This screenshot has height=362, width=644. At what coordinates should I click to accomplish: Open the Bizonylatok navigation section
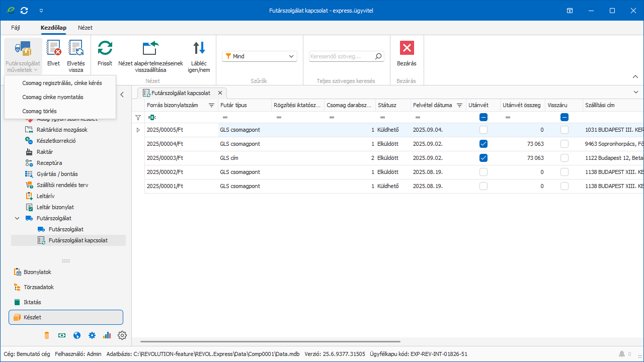(37, 272)
